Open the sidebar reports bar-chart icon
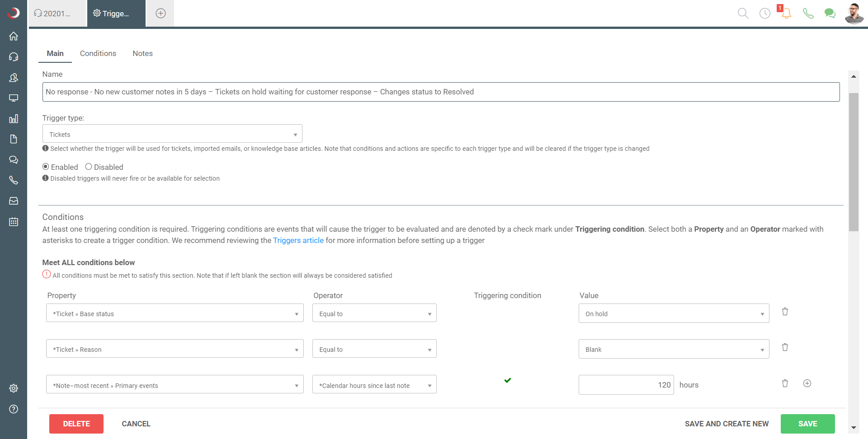This screenshot has width=868, height=439. click(x=14, y=119)
